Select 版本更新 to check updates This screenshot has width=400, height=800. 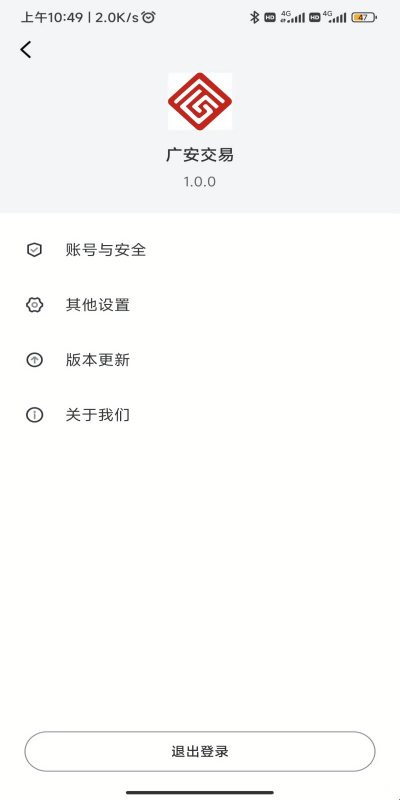(x=200, y=360)
